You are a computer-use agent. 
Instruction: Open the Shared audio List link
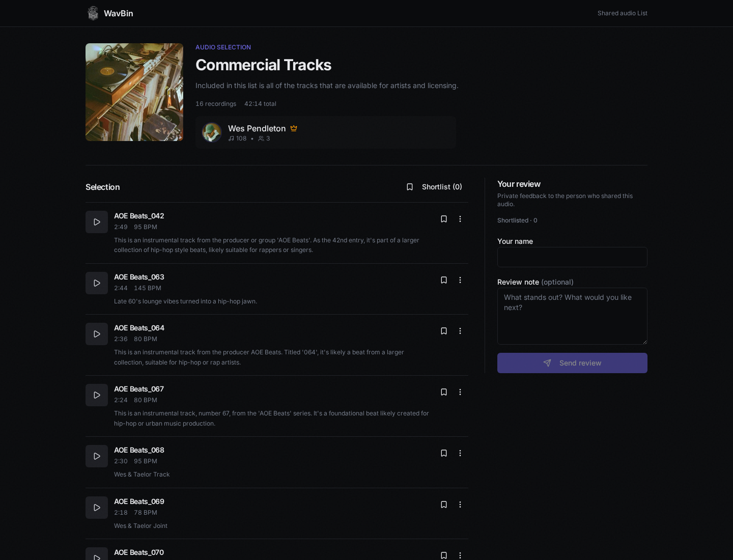pos(623,13)
